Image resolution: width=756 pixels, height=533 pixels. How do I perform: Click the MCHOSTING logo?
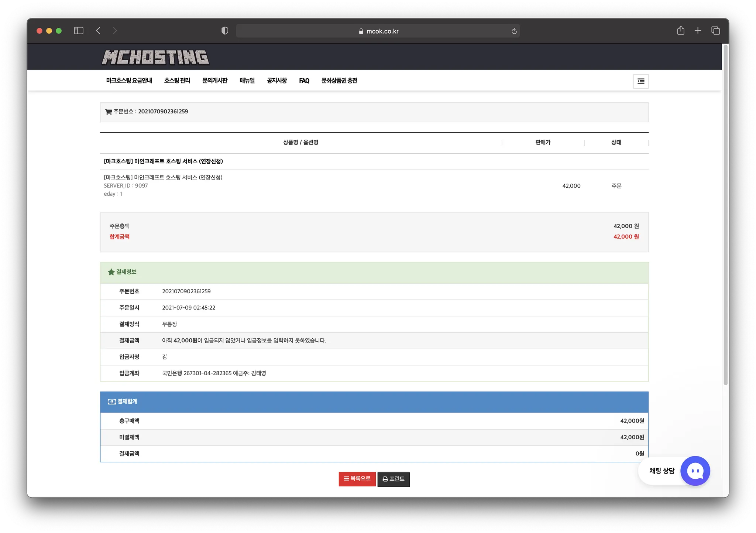[155, 57]
